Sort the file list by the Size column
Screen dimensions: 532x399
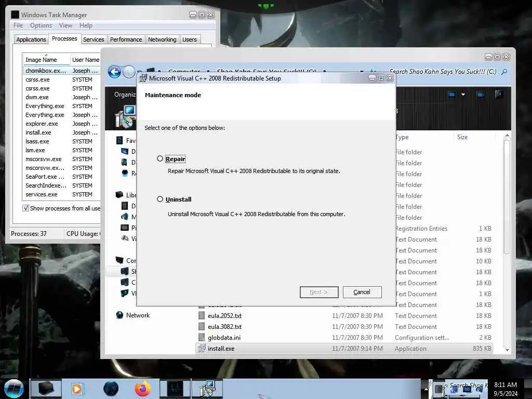[x=462, y=137]
